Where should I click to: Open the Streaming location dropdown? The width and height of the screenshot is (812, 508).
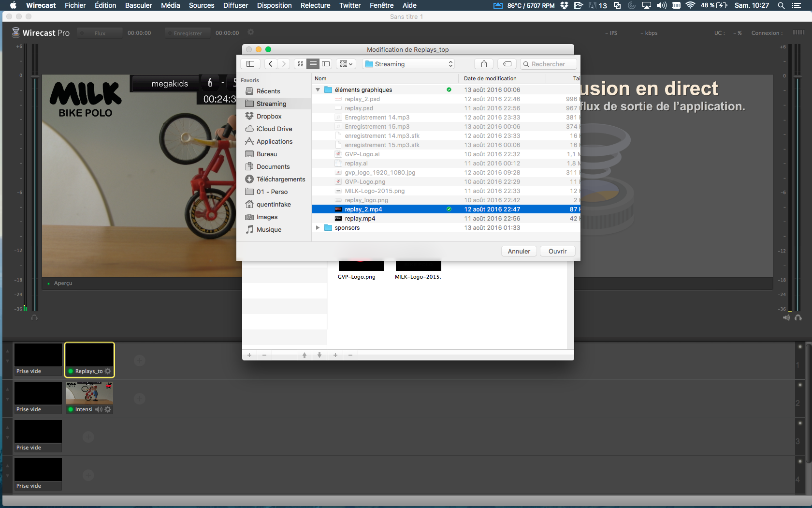[x=409, y=64]
